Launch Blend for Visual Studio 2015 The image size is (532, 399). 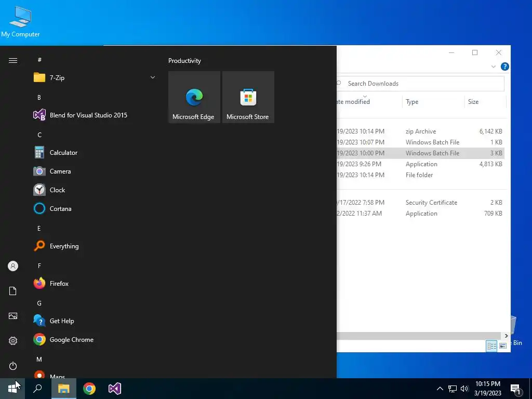(95, 115)
